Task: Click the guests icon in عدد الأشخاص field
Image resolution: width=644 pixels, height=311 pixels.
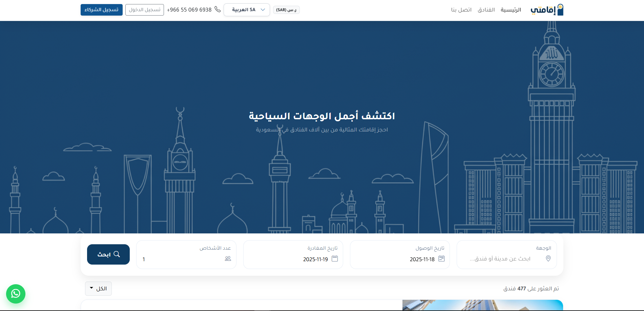Action: (x=228, y=259)
